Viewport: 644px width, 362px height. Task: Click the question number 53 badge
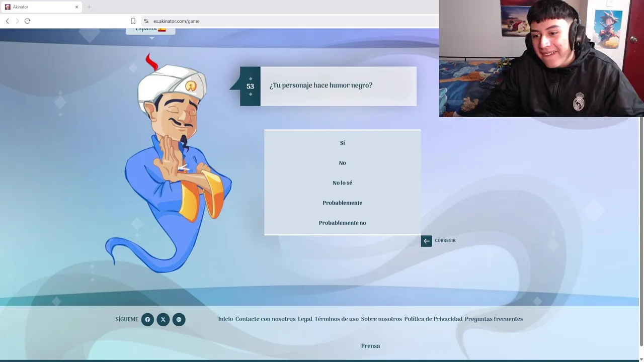click(250, 86)
